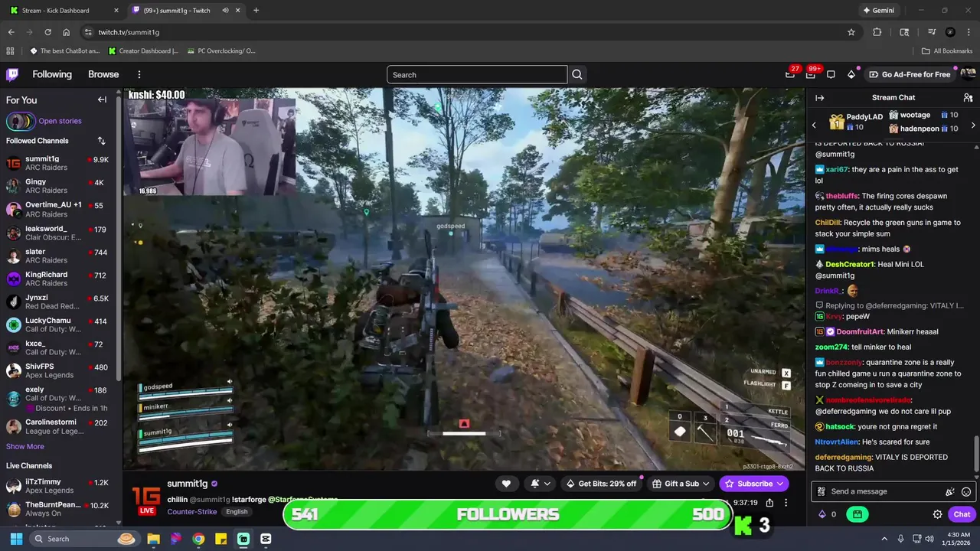Open Google Chrome from the taskbar
The width and height of the screenshot is (980, 551).
tap(198, 539)
